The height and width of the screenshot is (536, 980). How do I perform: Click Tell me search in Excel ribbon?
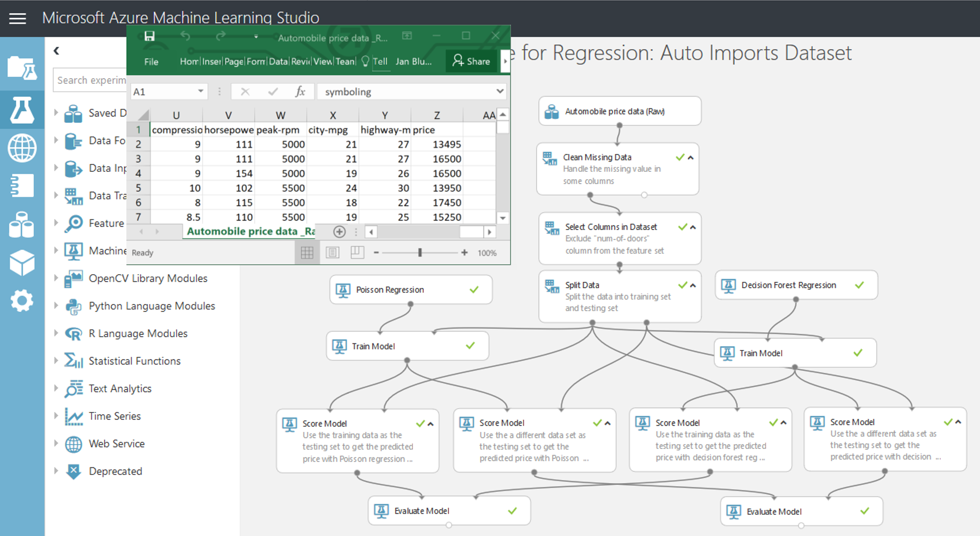(x=375, y=62)
